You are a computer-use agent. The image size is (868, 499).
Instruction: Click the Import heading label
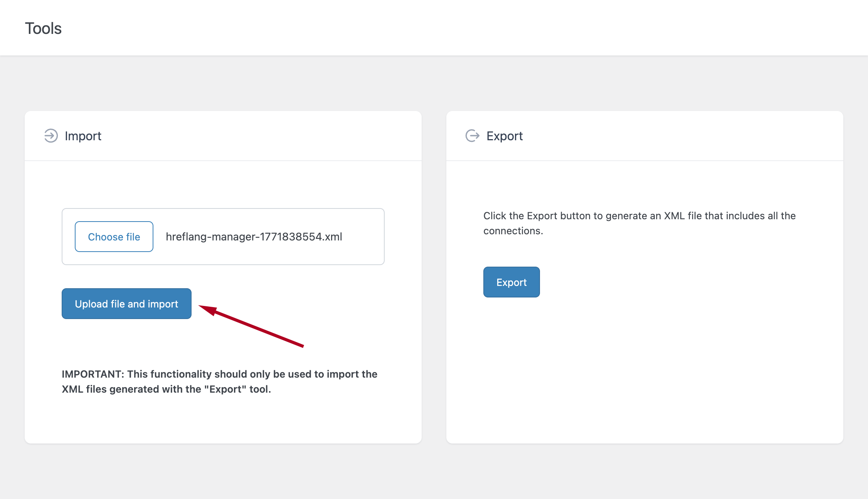83,136
